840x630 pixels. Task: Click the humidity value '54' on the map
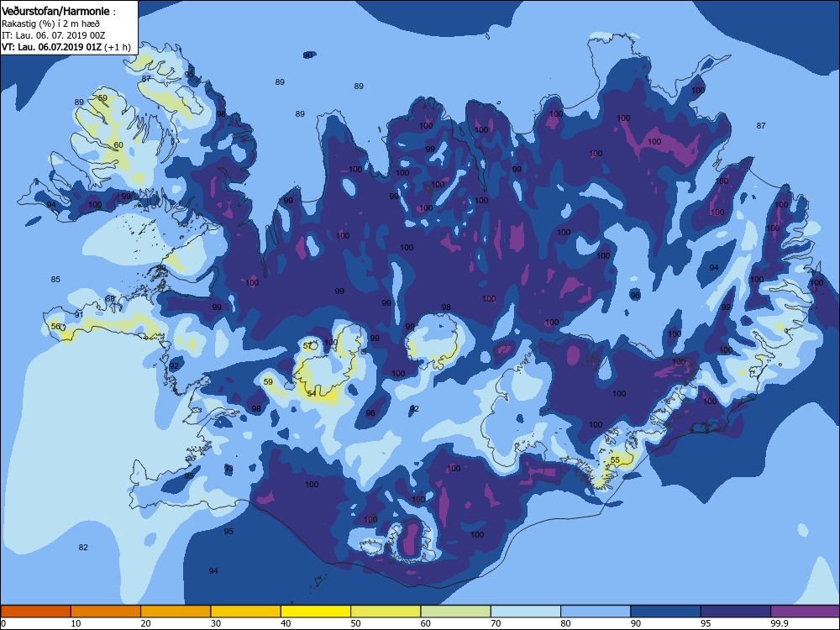312,394
